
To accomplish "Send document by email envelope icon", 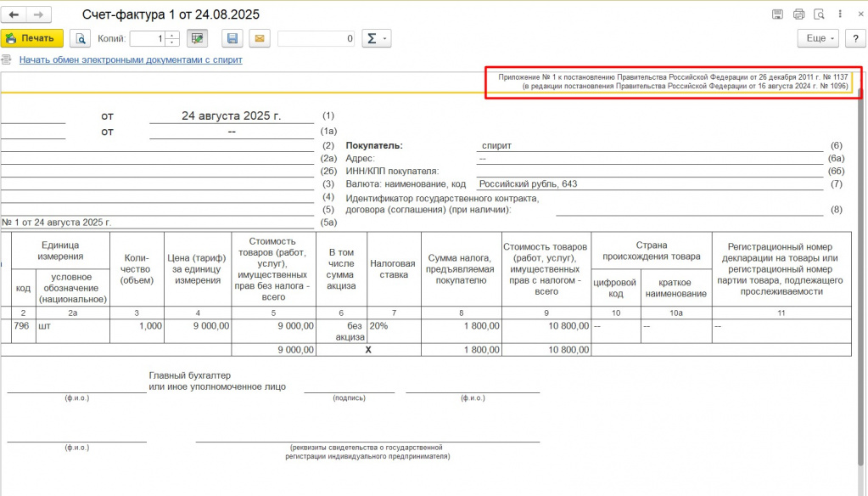I will [x=259, y=38].
